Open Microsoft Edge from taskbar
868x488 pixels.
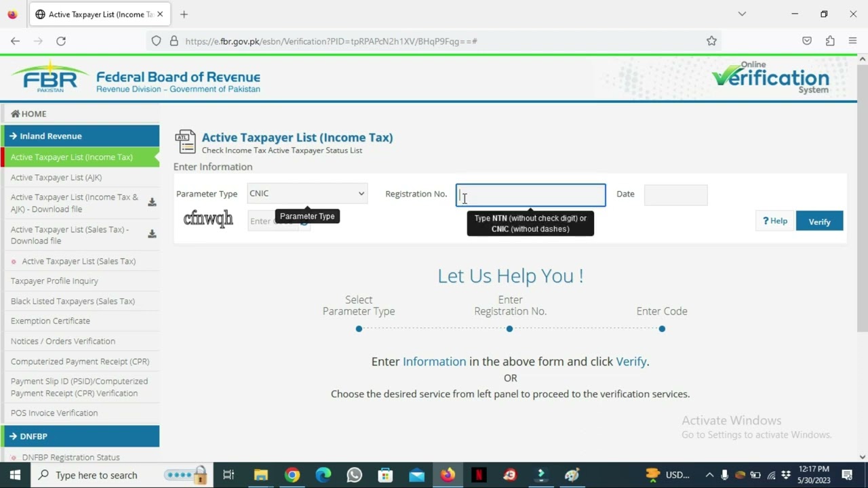pyautogui.click(x=323, y=475)
